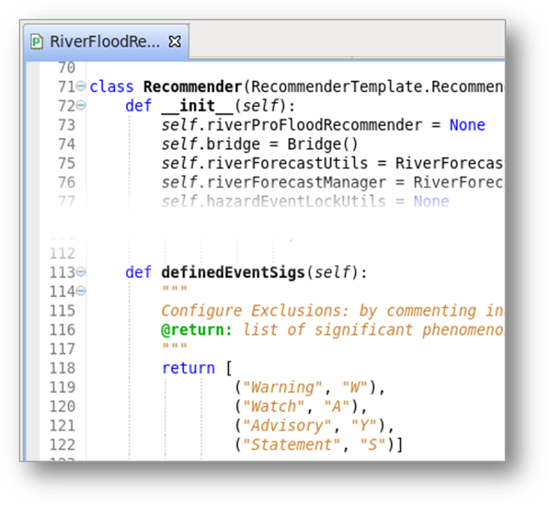Click the "Statement" string on line 122
Viewport: 549px width, 505px height.
point(291,445)
